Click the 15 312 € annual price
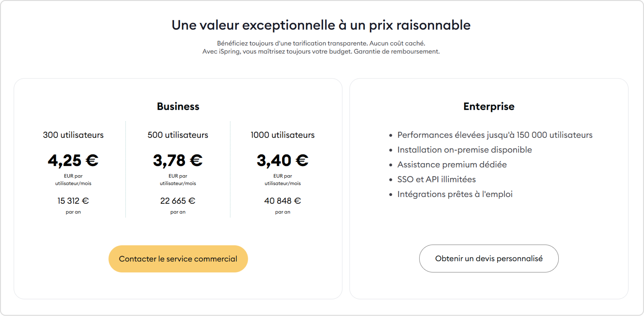This screenshot has height=316, width=644. pos(73,201)
